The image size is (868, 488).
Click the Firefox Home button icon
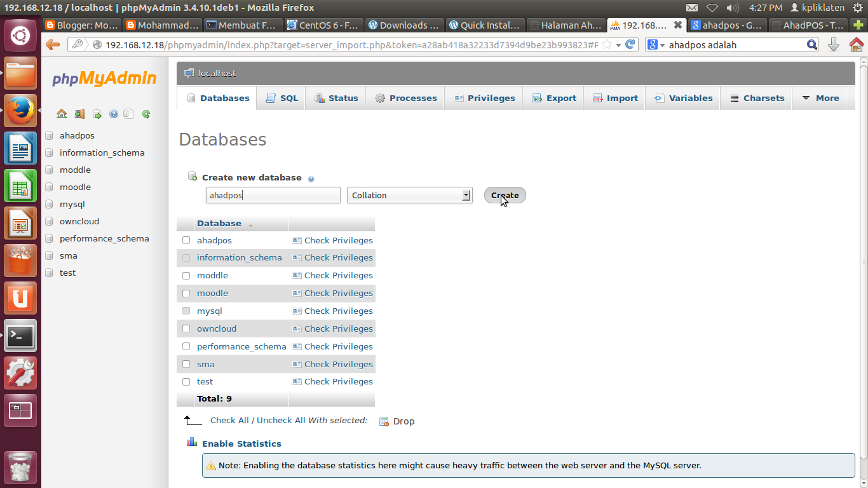856,44
